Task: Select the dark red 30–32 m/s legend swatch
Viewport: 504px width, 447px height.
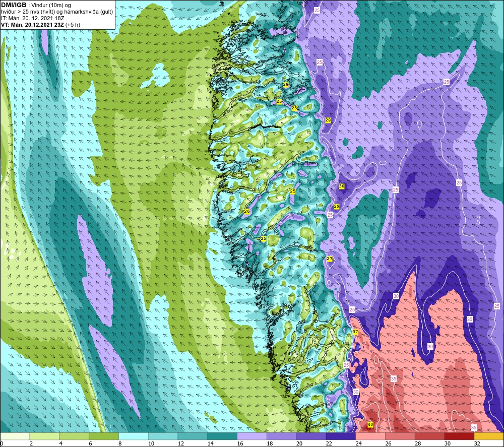Action: (x=459, y=436)
